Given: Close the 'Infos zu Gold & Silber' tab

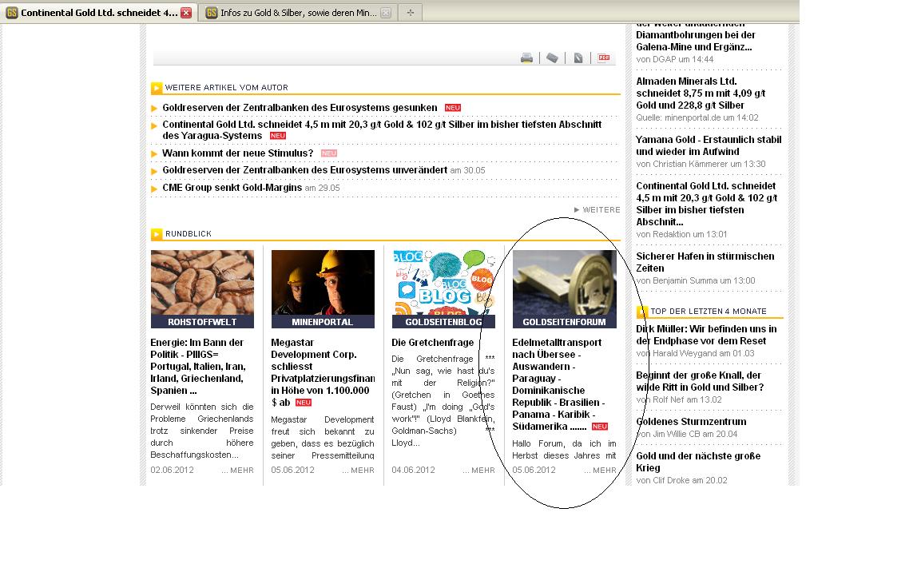Looking at the screenshot, I should click(x=386, y=13).
